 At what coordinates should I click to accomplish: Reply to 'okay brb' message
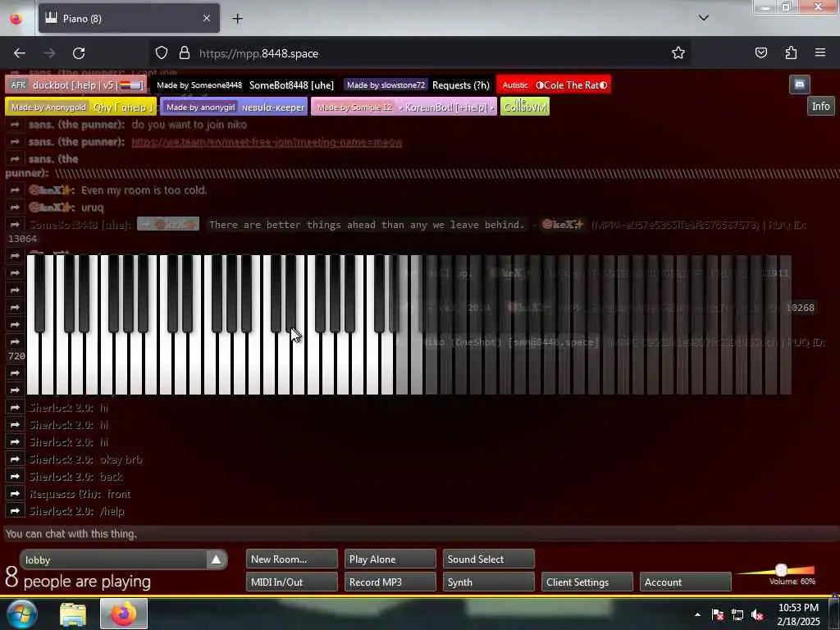(15, 459)
